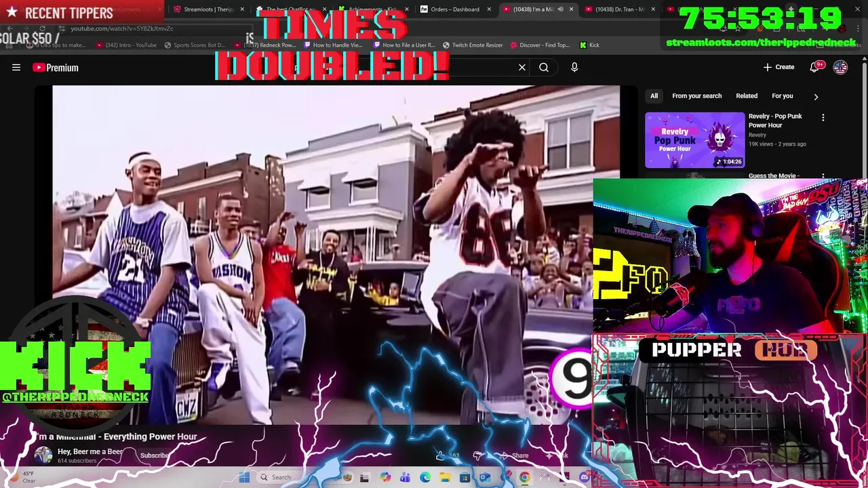Select the From your search chip
868x488 pixels.
coord(696,96)
